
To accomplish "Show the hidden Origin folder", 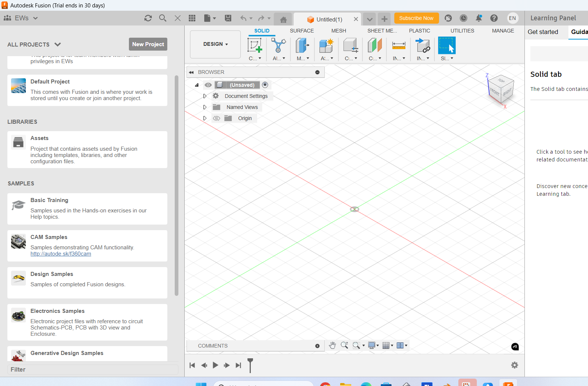I will 216,118.
